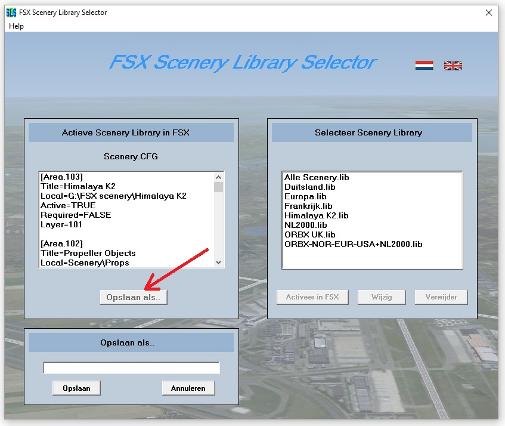The image size is (505, 426).
Task: Select 'Duitsland.lib' in library list
Action: click(310, 187)
